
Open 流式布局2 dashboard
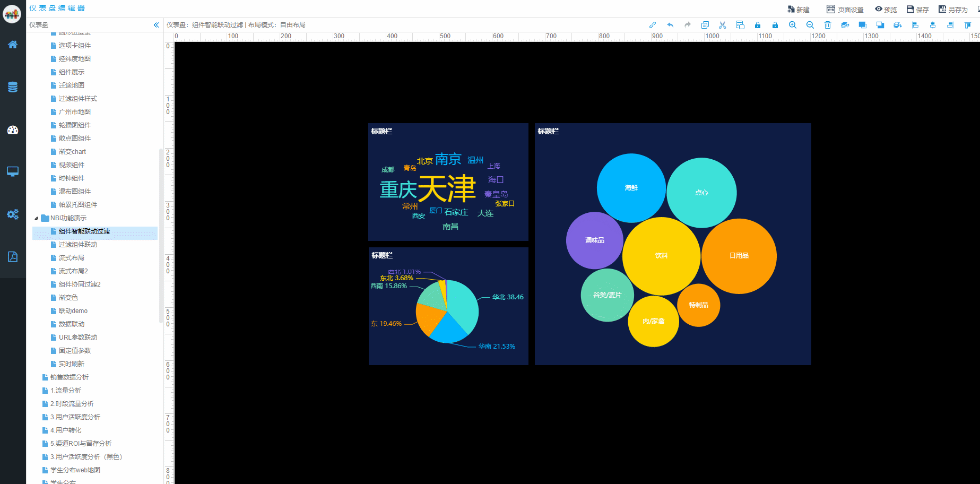pos(73,271)
